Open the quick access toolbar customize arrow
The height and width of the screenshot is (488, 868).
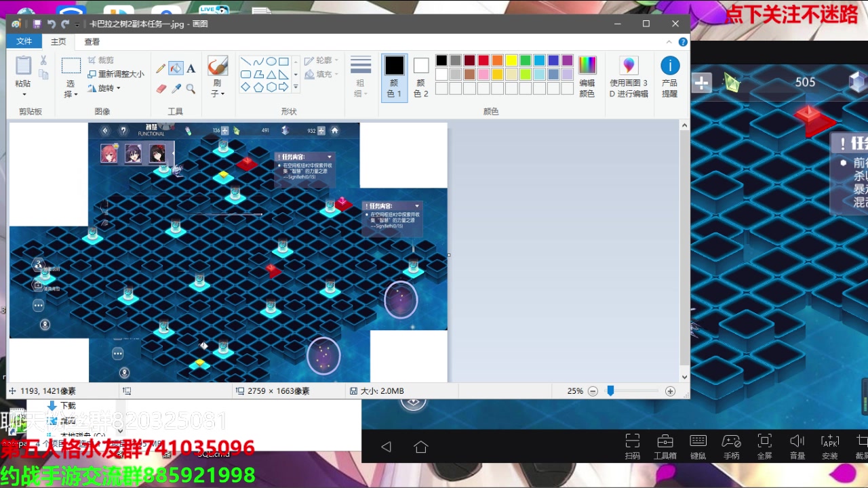[x=77, y=24]
